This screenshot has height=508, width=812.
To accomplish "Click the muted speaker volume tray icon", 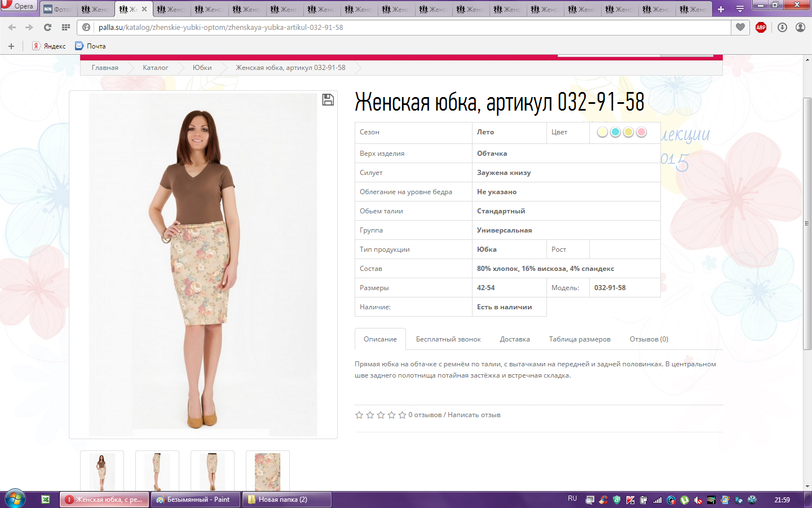I will pyautogui.click(x=698, y=500).
